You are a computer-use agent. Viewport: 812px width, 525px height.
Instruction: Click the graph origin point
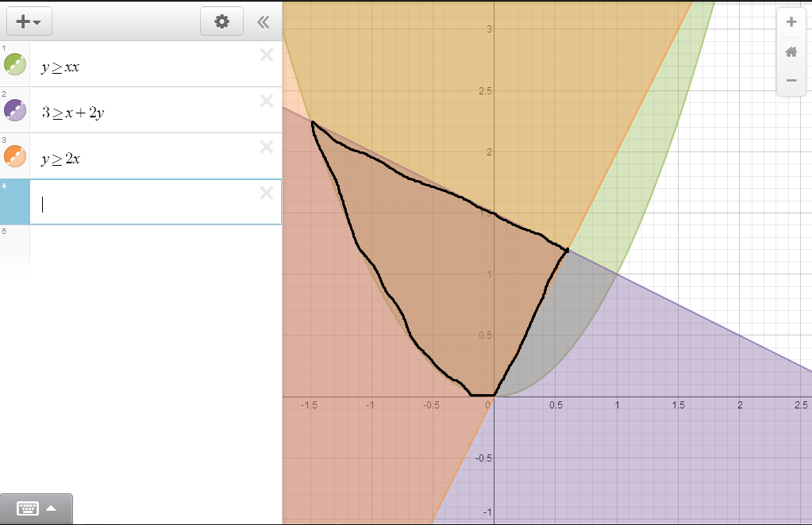click(494, 396)
